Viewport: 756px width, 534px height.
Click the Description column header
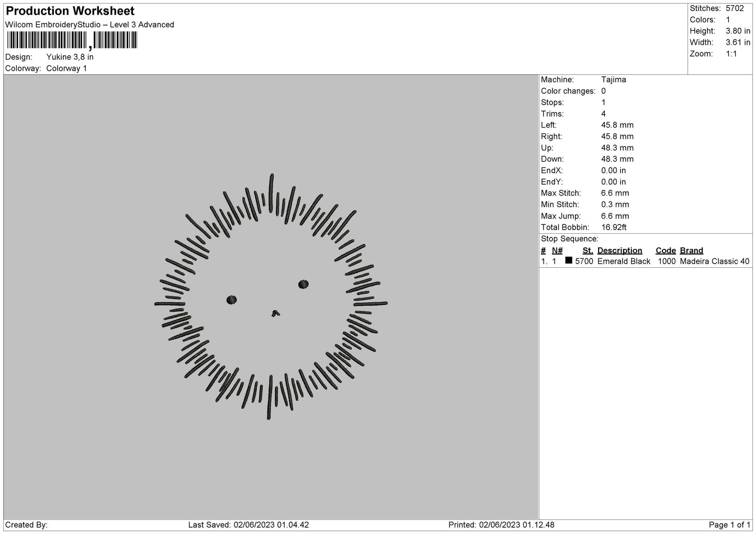[619, 251]
